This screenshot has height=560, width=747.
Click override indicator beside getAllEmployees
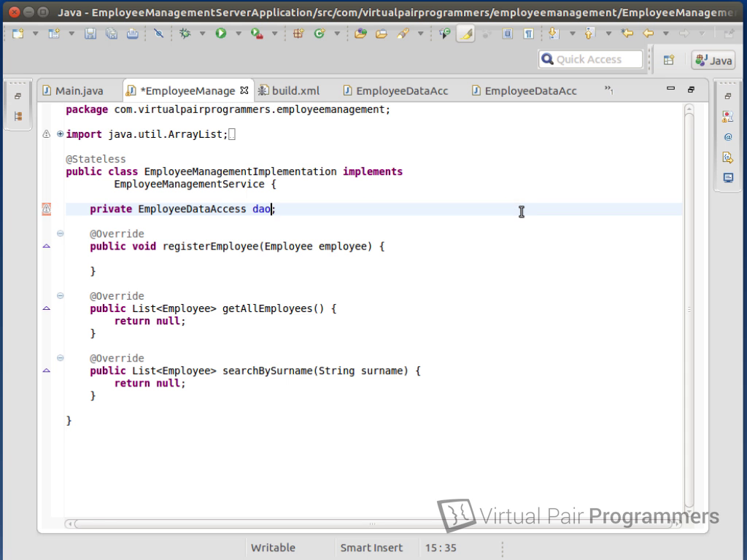tap(46, 308)
